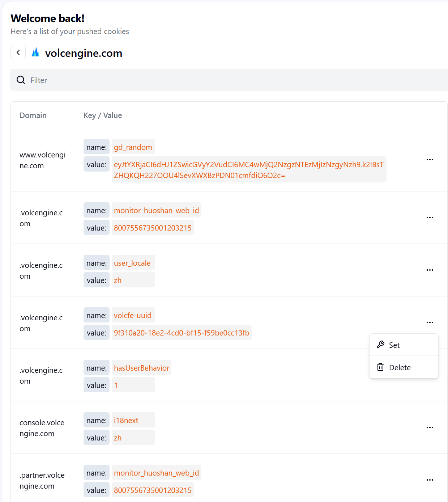Click the back chevron button
Image resolution: width=448 pixels, height=502 pixels.
coord(18,52)
